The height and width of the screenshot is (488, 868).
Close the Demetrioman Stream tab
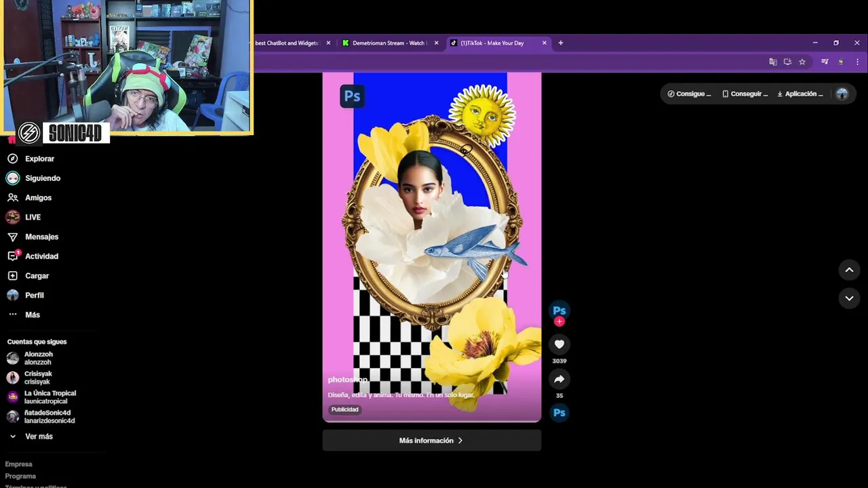click(436, 43)
